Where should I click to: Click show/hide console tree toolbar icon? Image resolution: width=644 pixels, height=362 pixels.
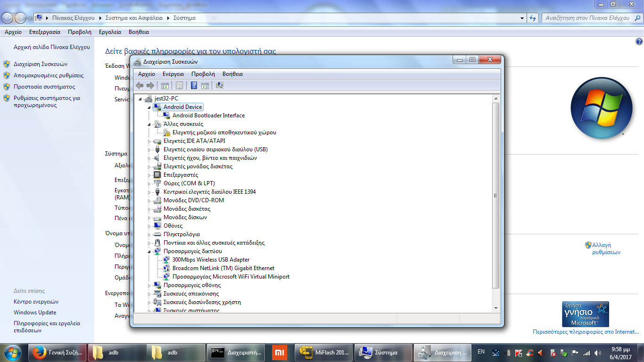(165, 85)
